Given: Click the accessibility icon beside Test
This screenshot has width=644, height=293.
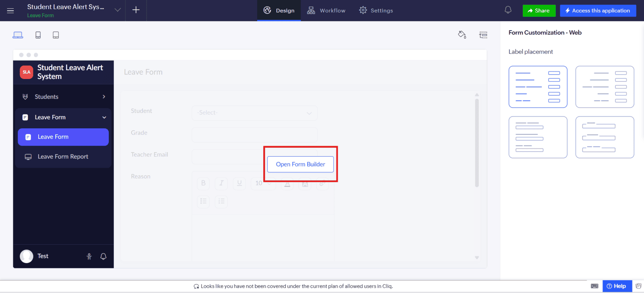Looking at the screenshot, I should [89, 256].
